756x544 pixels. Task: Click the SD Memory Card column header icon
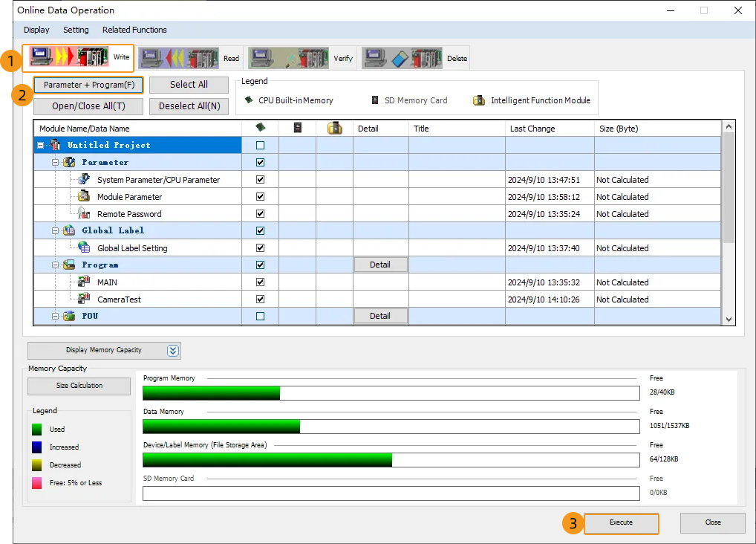pos(297,128)
